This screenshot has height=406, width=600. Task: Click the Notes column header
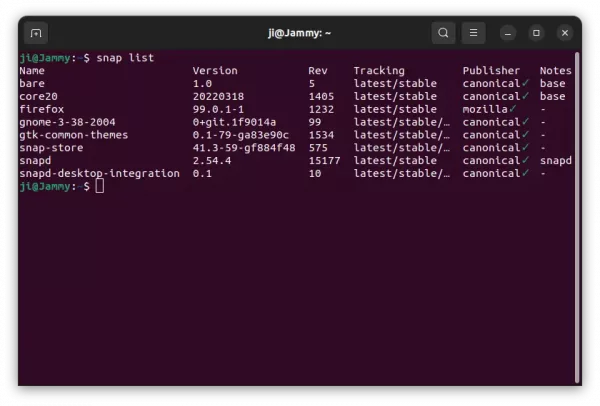(556, 71)
